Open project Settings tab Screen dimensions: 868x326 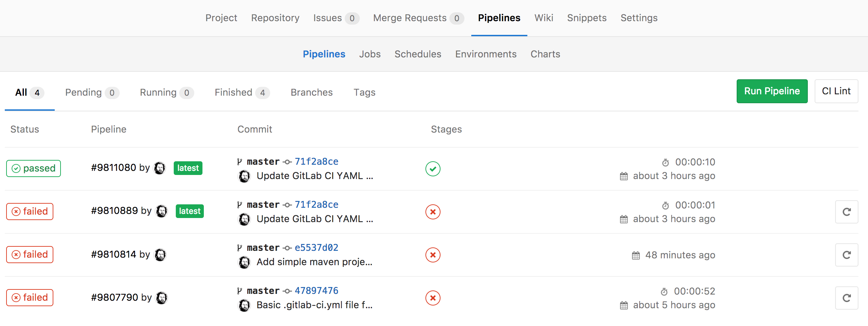pos(639,18)
